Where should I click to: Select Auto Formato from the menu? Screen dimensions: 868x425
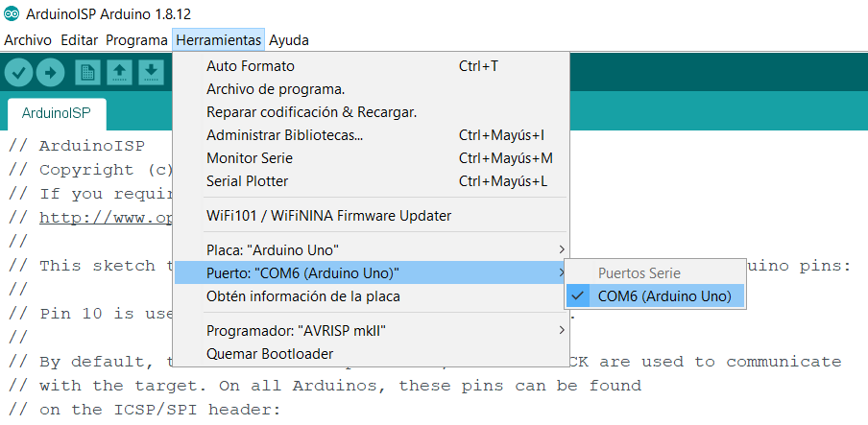(251, 66)
